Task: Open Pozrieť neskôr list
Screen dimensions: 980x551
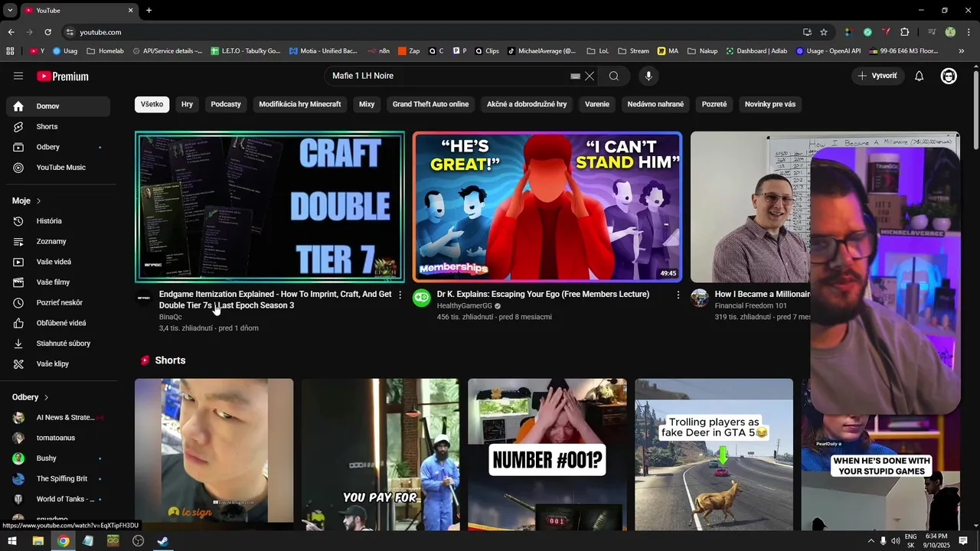Action: 58,302
